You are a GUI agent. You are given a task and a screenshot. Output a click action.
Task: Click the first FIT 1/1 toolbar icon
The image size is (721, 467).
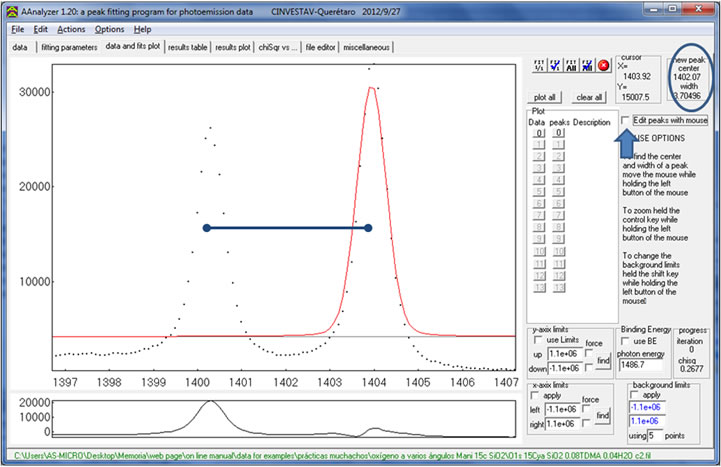pos(540,65)
